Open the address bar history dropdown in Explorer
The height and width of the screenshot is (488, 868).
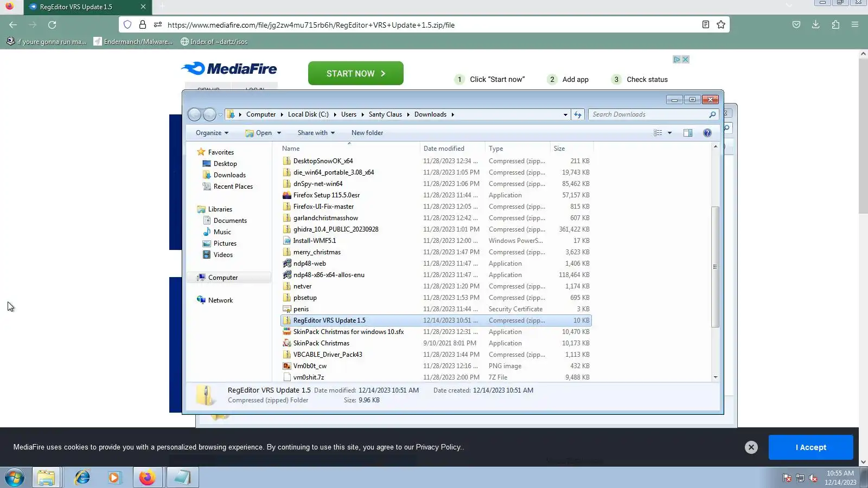click(x=565, y=114)
